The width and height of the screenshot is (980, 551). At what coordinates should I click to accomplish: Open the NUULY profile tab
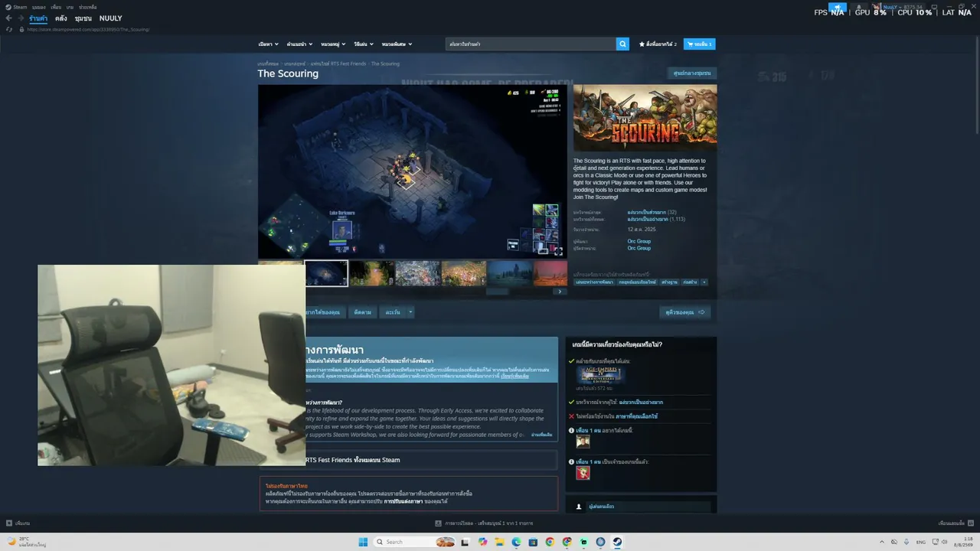tap(110, 18)
